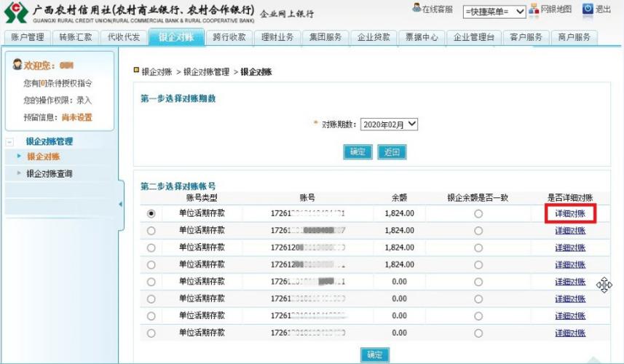
Task: Click the 账号 column header
Action: pos(307,198)
